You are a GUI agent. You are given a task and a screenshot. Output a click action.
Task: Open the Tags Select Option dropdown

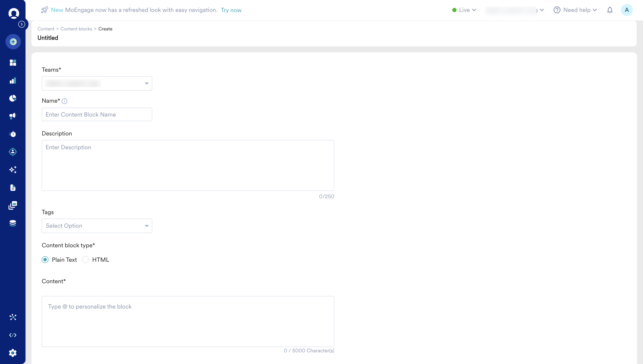pyautogui.click(x=97, y=226)
